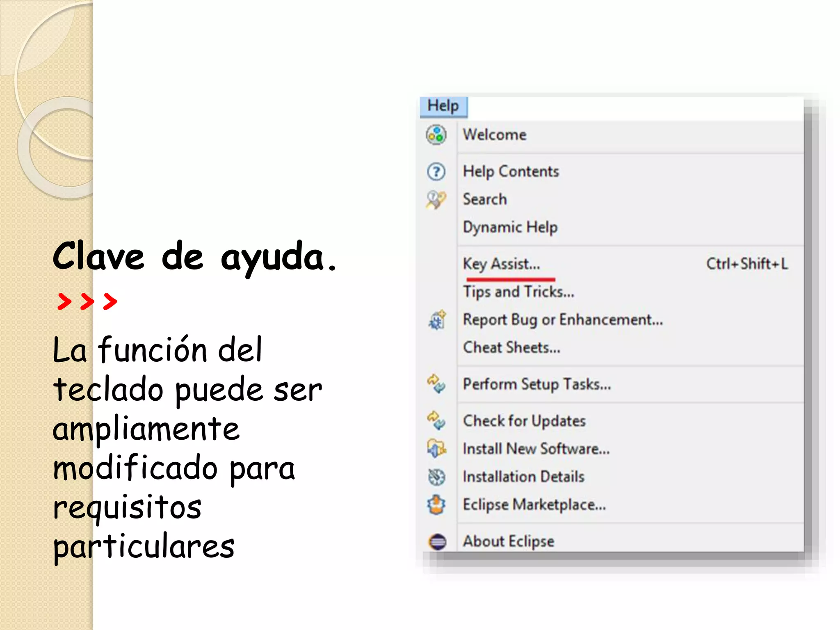
Task: Click the Welcome icon in Help menu
Action: pyautogui.click(x=436, y=135)
